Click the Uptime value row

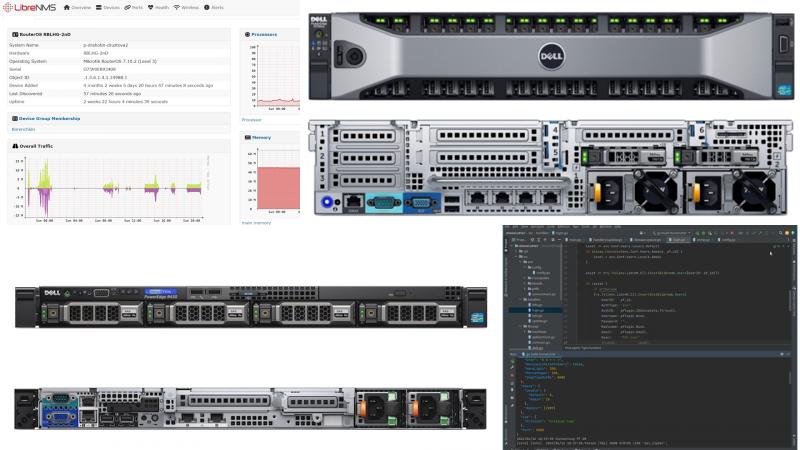[118, 102]
